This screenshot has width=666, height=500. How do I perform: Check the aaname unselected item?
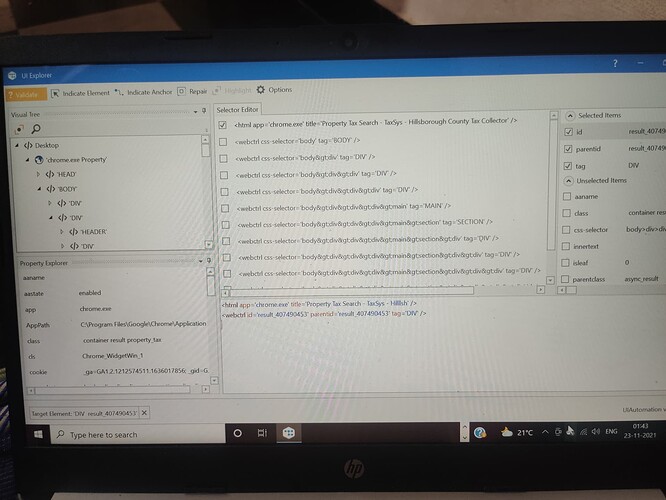567,196
